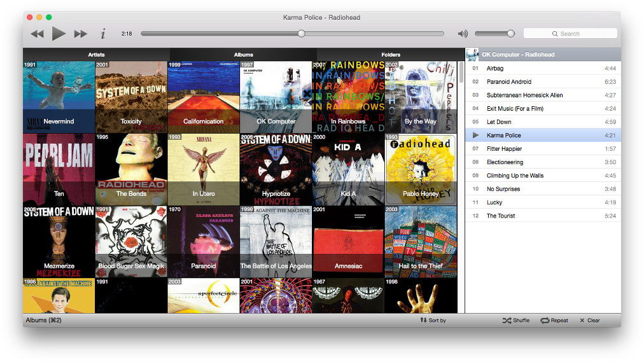Toggle Repeat mode
Image resolution: width=644 pixels, height=362 pixels.
(x=554, y=320)
